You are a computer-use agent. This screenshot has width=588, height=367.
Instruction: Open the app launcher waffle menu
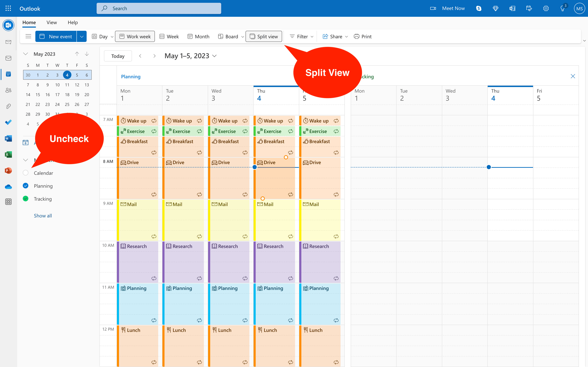click(x=8, y=8)
